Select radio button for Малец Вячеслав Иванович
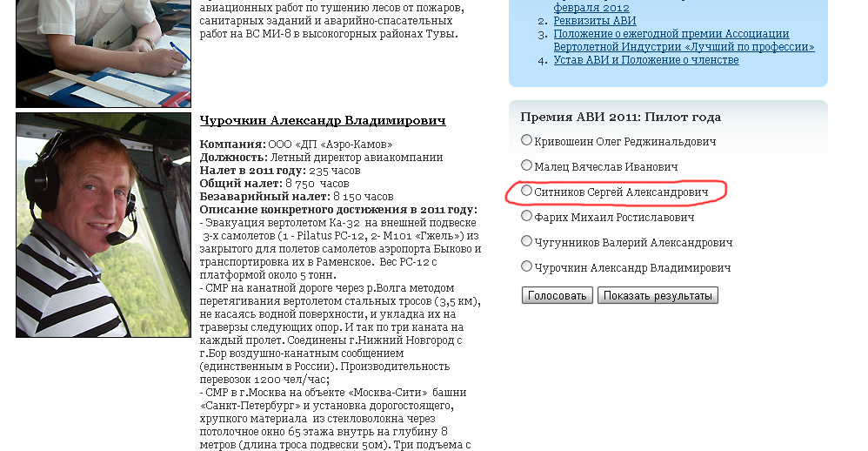 (526, 165)
